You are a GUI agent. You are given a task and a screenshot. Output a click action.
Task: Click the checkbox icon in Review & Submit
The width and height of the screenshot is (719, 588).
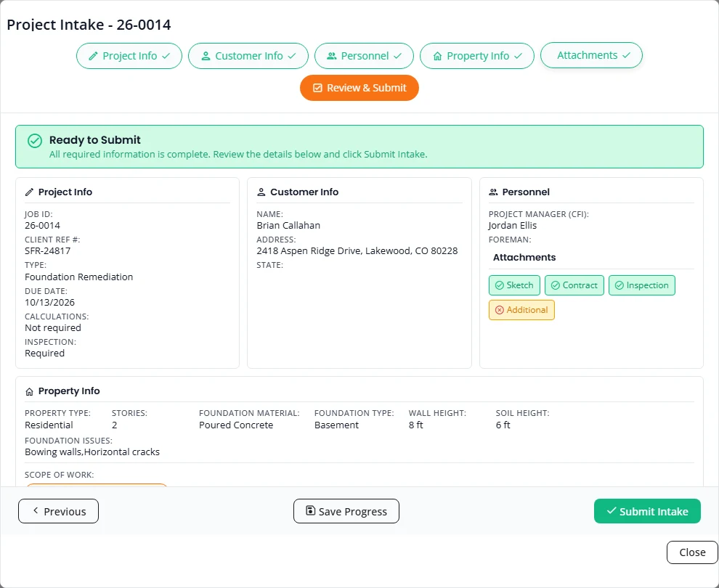pyautogui.click(x=317, y=88)
